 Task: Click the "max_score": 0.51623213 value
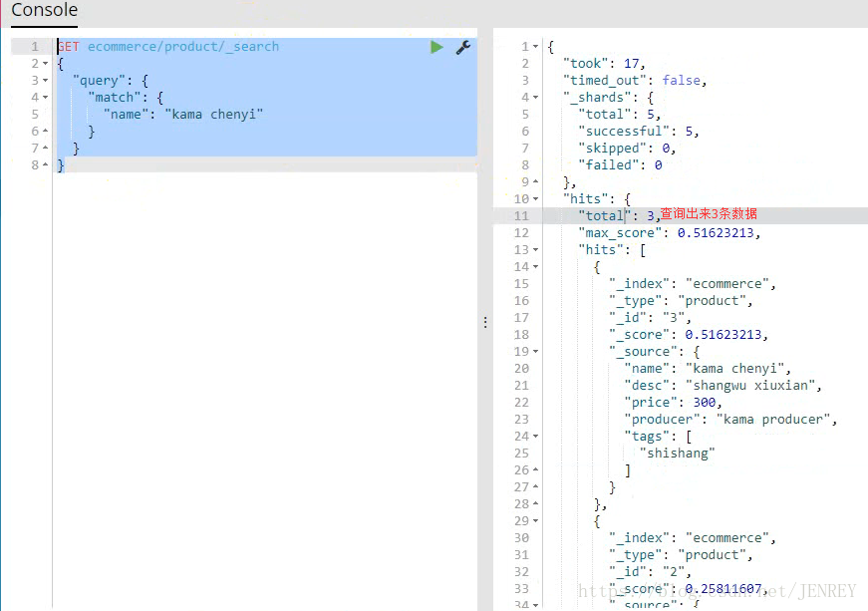point(716,233)
